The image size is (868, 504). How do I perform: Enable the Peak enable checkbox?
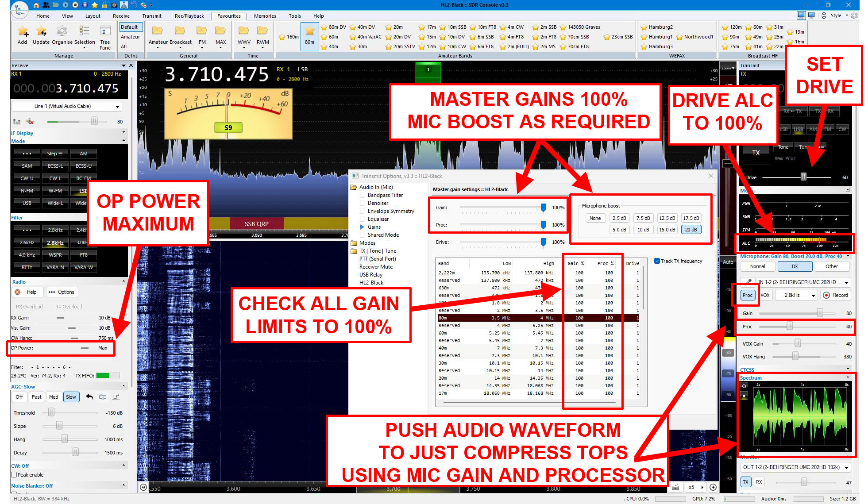click(x=14, y=475)
